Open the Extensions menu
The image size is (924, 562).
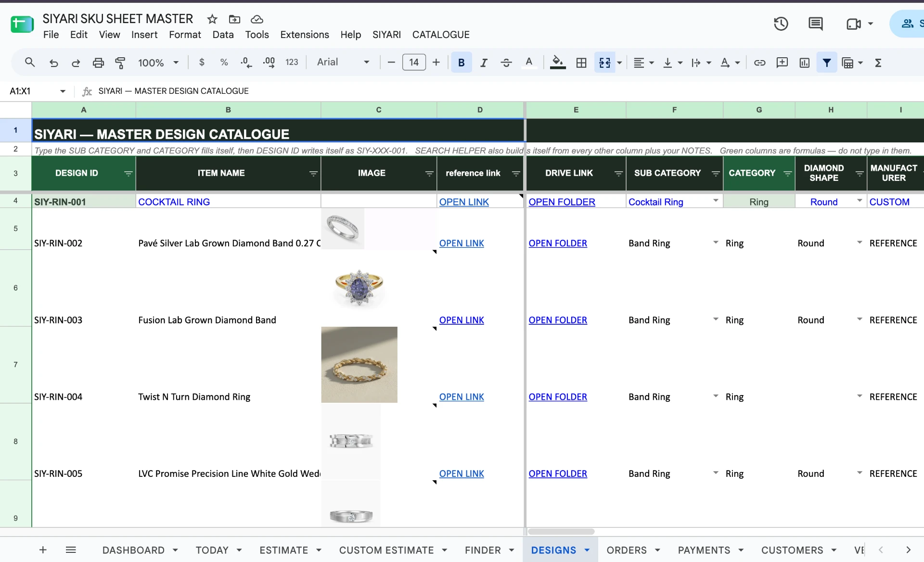304,35
